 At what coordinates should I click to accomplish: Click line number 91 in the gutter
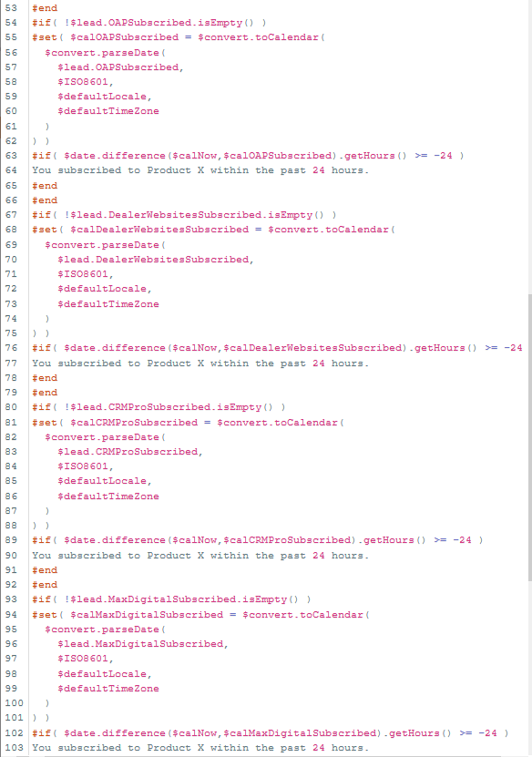(11, 569)
